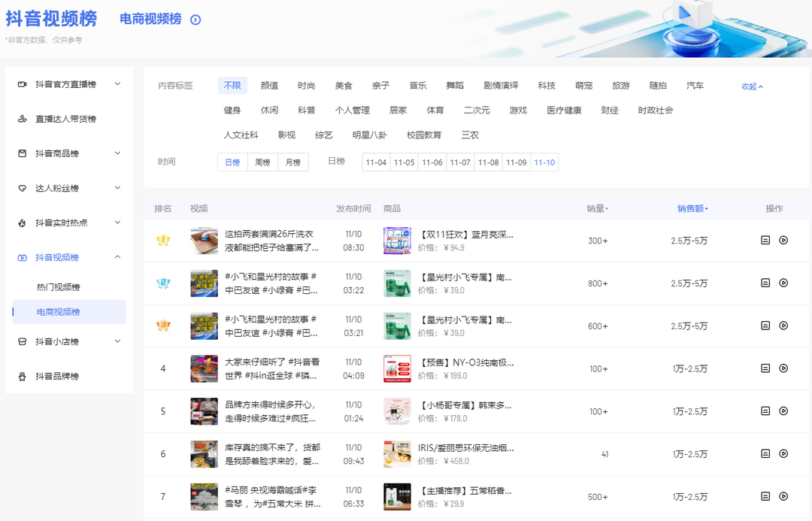Open the 销售额 sort dropdown
Screen dimensions: 812x521
pyautogui.click(x=692, y=209)
